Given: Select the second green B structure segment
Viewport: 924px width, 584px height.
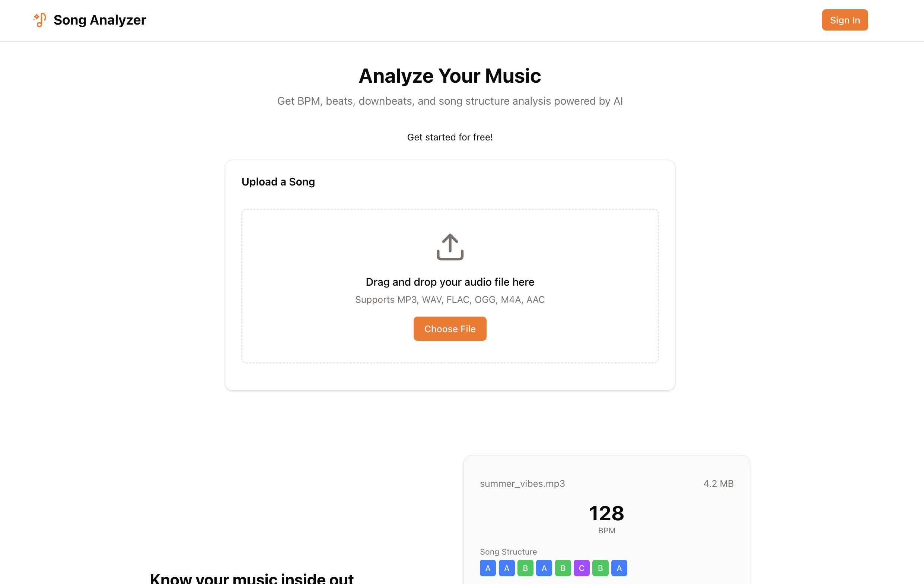Looking at the screenshot, I should coord(563,568).
